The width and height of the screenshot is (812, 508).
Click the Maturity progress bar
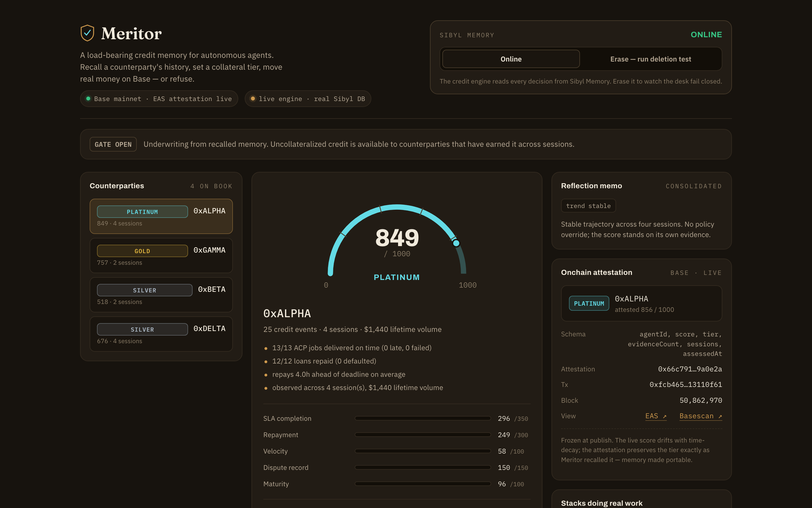pos(423,484)
